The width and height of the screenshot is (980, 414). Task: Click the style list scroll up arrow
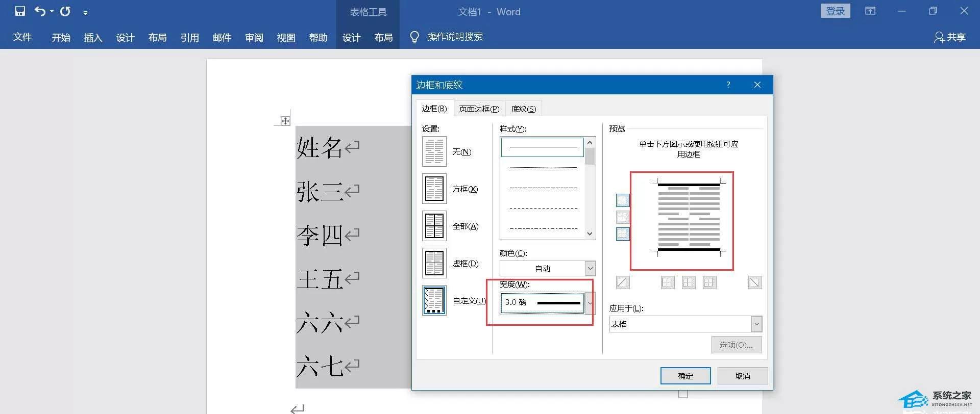click(590, 143)
